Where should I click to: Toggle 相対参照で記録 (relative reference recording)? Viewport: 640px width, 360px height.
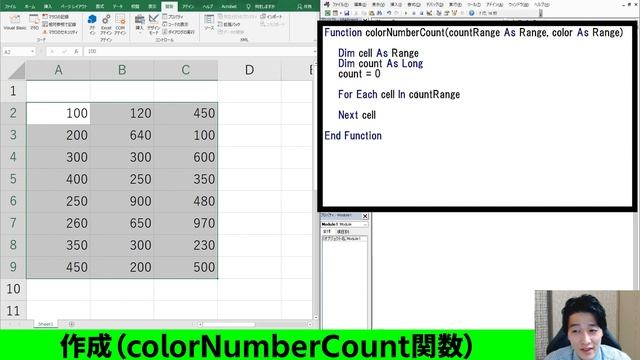[60, 24]
